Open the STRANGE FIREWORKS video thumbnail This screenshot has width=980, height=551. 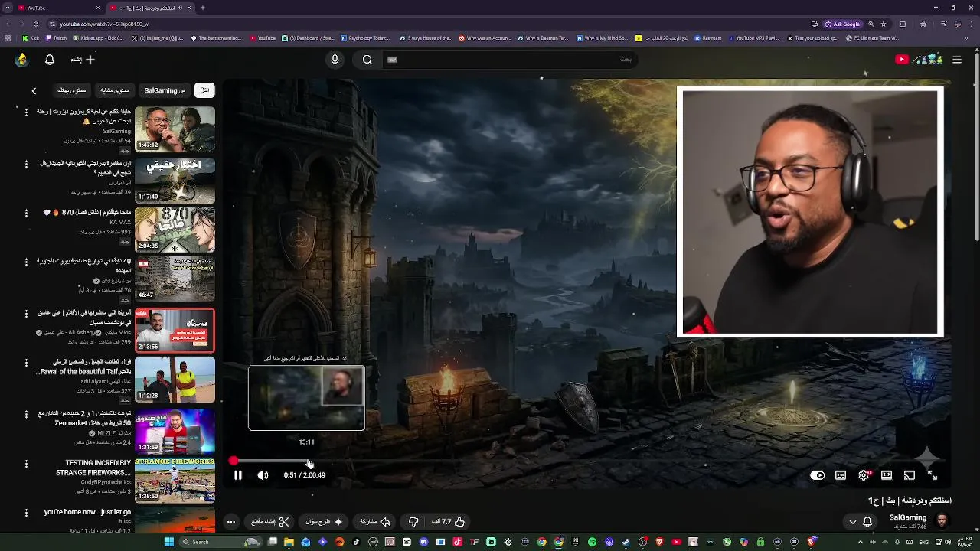tap(175, 481)
